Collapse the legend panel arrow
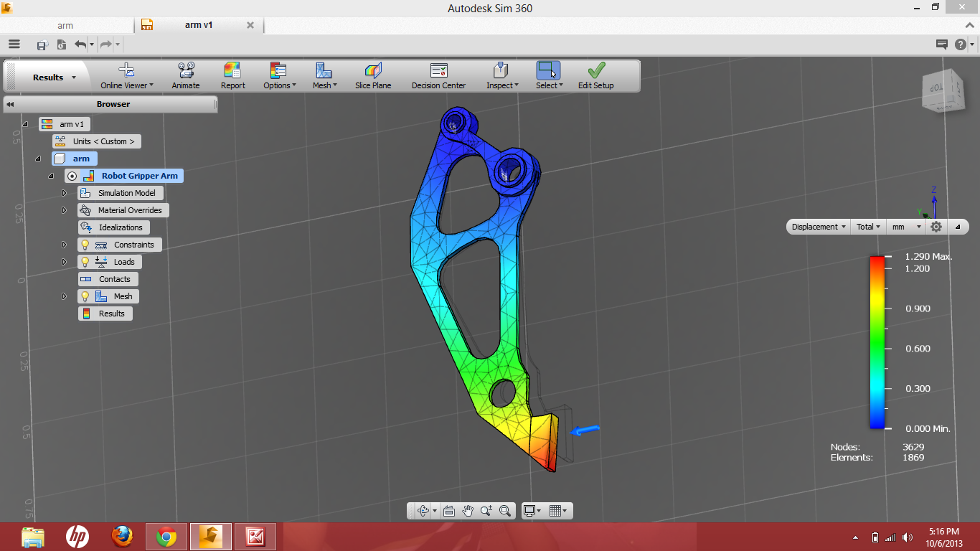 [x=958, y=227]
